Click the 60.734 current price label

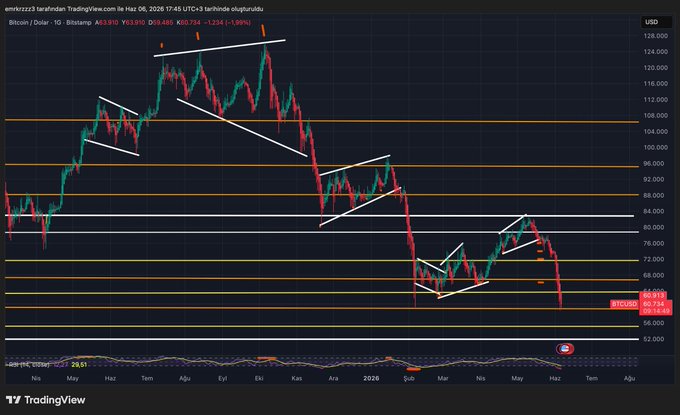(x=654, y=304)
